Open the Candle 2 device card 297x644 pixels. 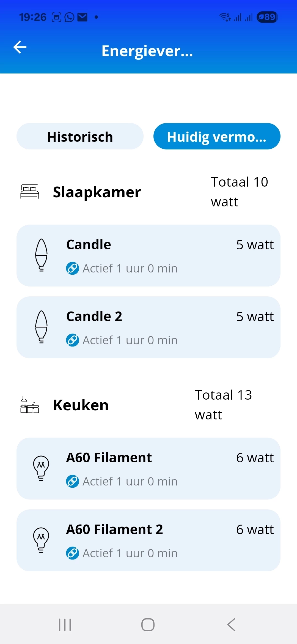(x=148, y=327)
